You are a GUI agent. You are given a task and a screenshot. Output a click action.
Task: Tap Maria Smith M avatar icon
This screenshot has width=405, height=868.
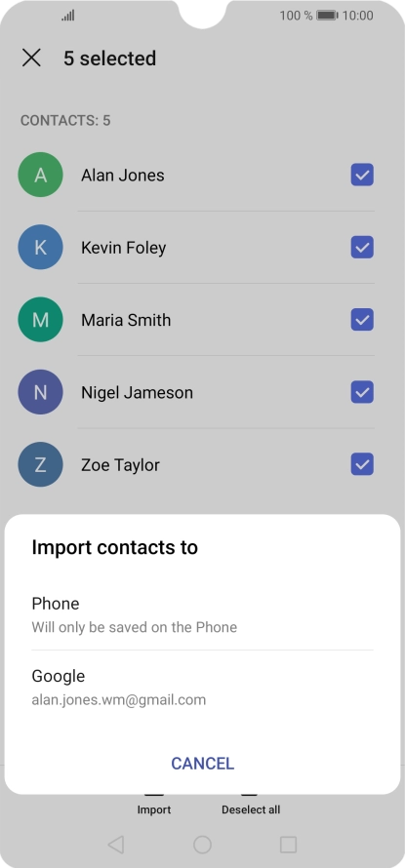click(40, 320)
